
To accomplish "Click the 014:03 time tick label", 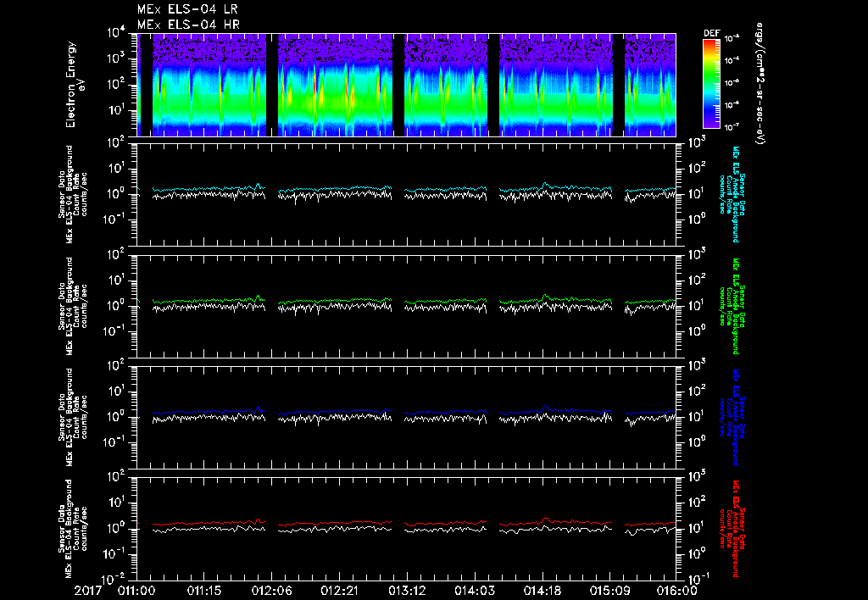I will (475, 590).
